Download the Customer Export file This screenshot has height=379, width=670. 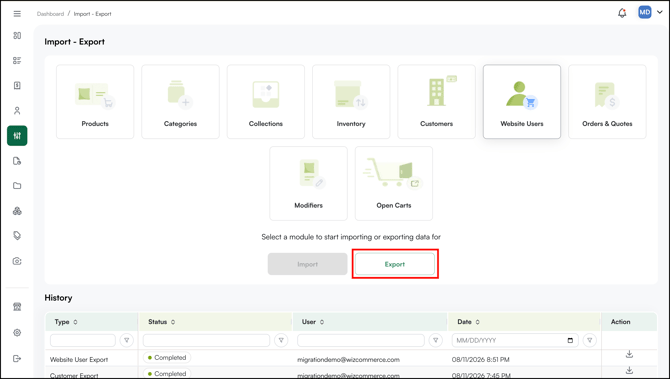point(629,370)
